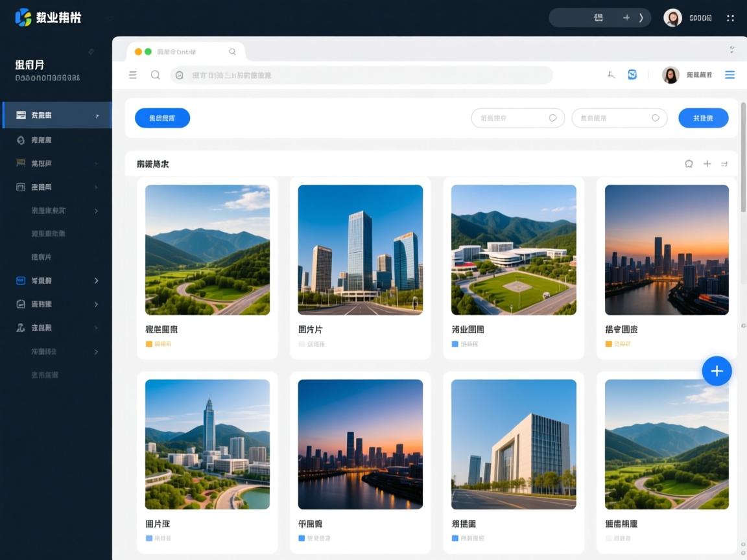Open the first mountain landscape thumbnail

click(x=207, y=250)
